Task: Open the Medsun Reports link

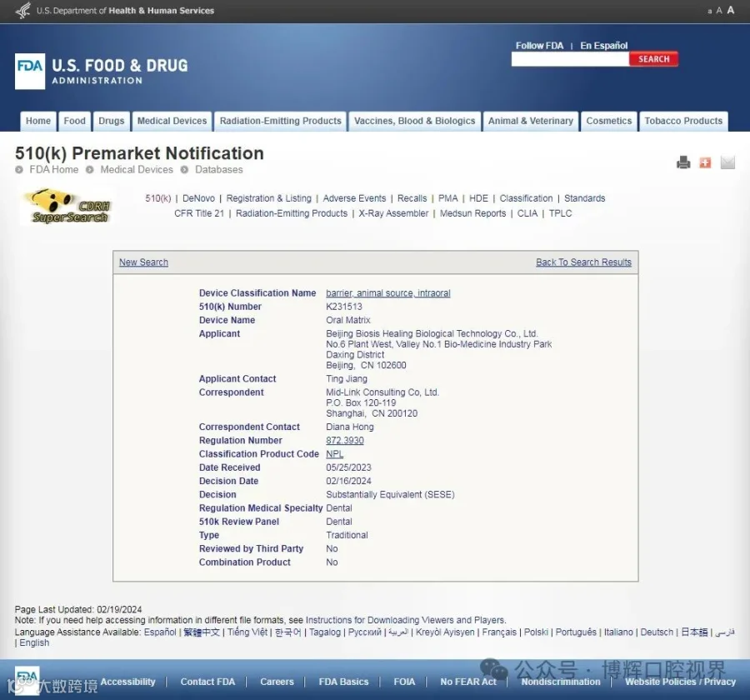Action: click(x=472, y=213)
